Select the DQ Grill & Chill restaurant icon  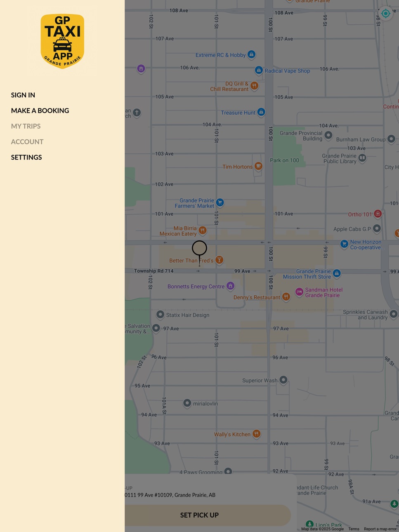tap(255, 86)
